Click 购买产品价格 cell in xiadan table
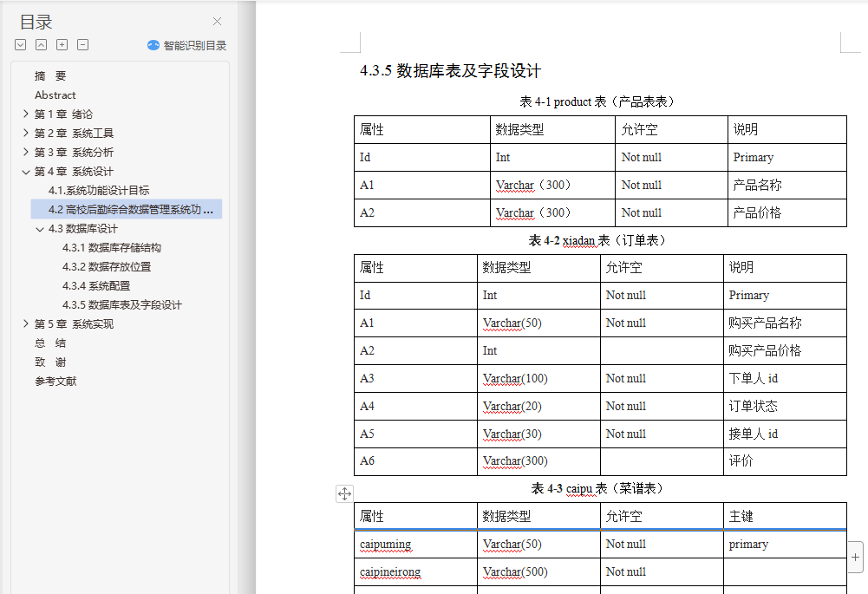 point(785,350)
